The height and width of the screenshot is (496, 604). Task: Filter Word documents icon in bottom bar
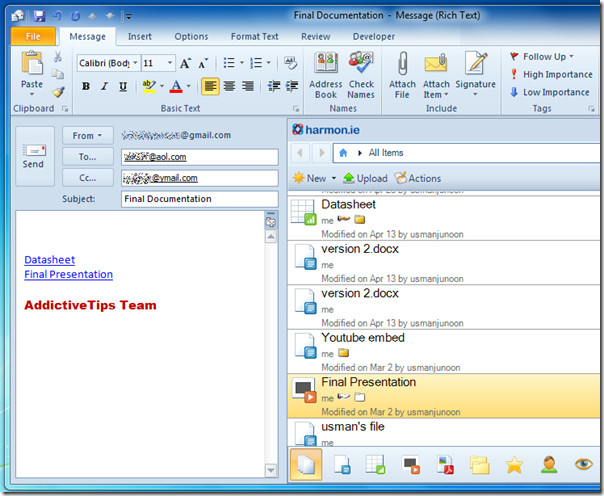[x=342, y=464]
